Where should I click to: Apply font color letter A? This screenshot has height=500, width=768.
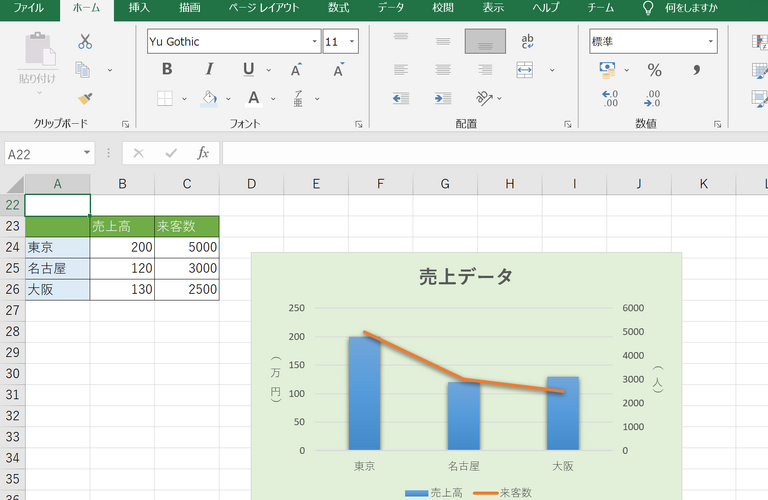pyautogui.click(x=254, y=98)
